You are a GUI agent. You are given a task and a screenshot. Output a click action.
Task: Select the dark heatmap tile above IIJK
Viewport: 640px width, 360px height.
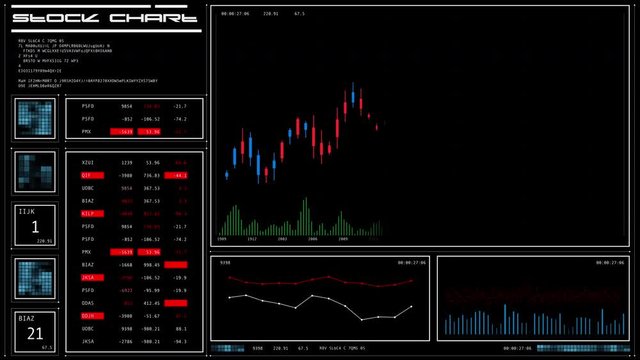pos(35,172)
